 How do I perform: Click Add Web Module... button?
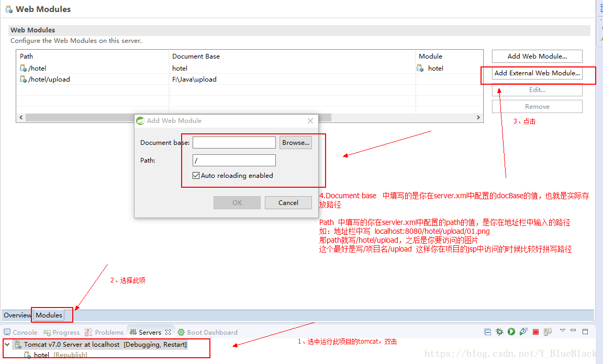click(537, 56)
